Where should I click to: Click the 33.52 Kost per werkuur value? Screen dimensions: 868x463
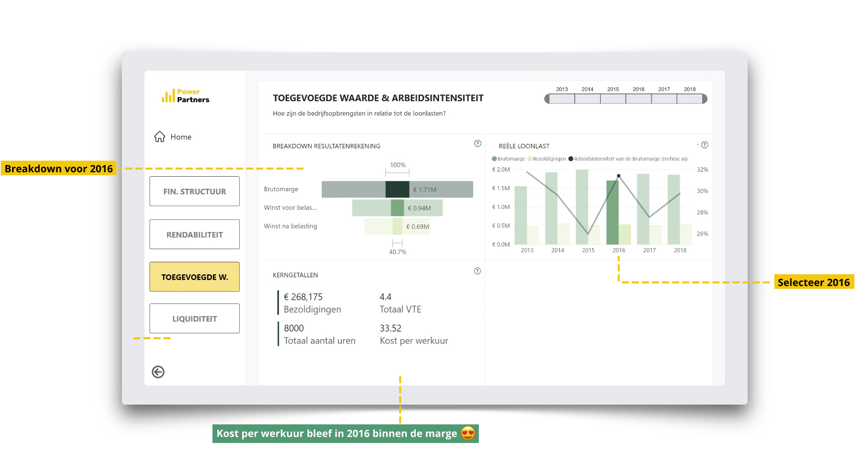[390, 328]
